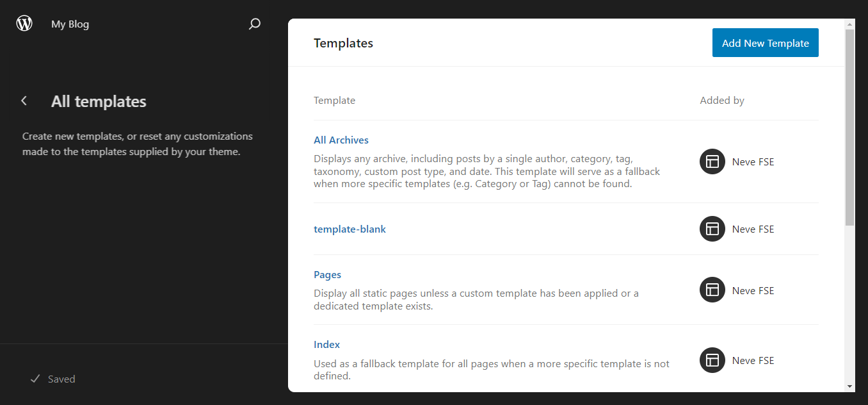Click the Neve FSE icon next to Index

(x=712, y=360)
